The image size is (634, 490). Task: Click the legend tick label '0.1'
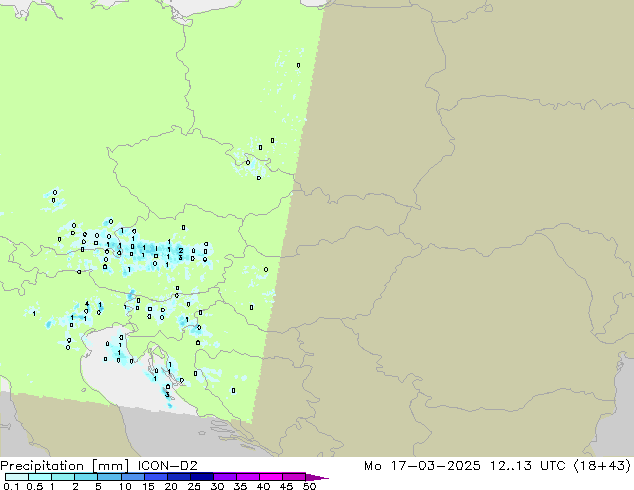11,486
